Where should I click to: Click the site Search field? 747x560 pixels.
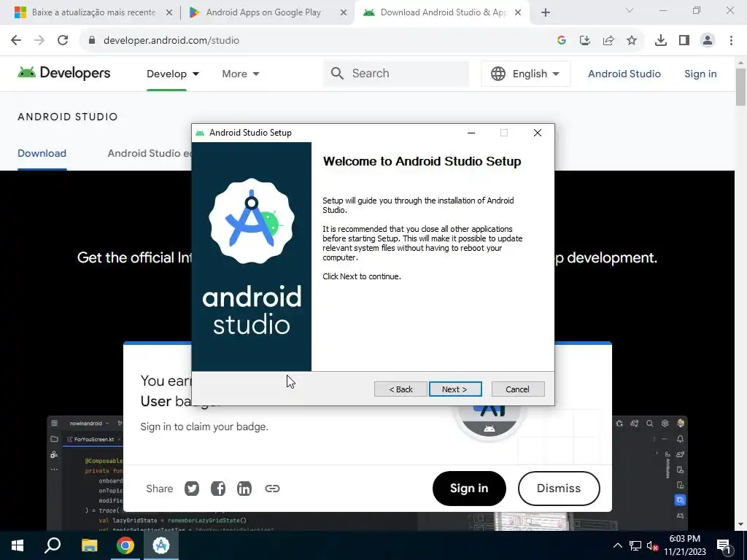click(x=396, y=74)
